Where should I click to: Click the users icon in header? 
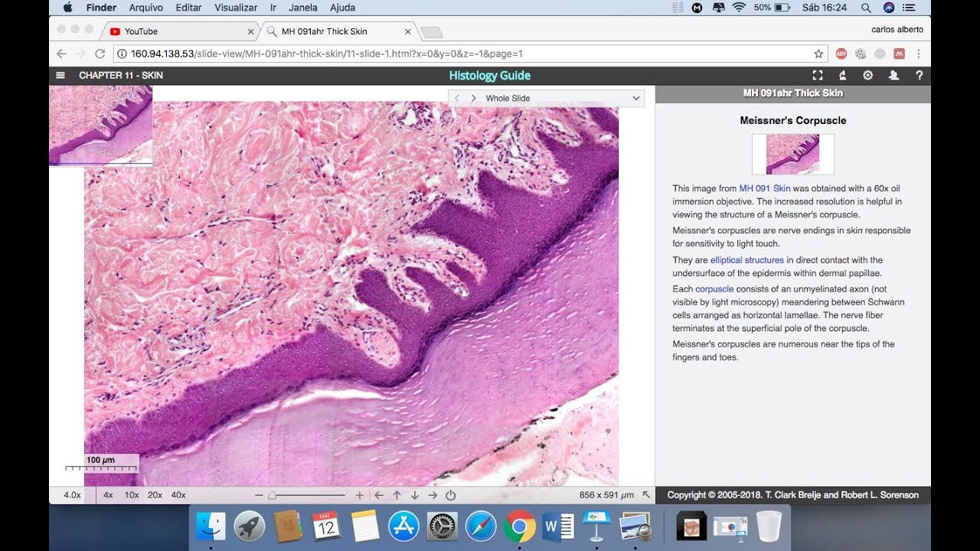coord(893,75)
